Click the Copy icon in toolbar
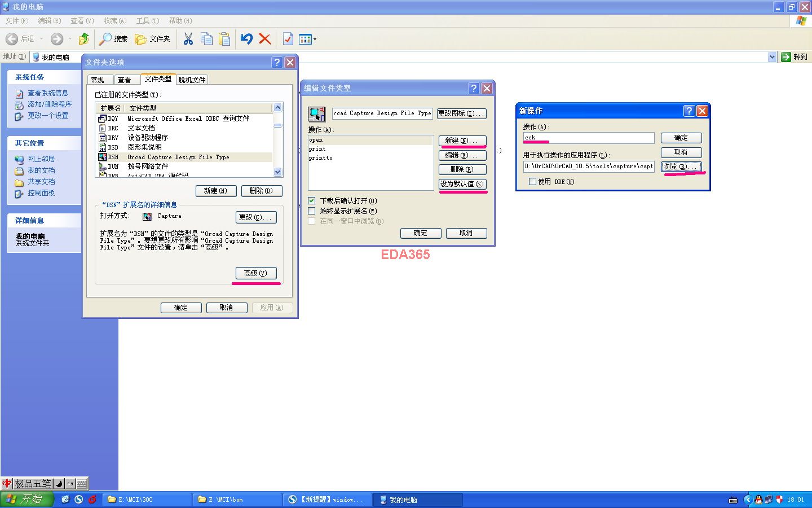The height and width of the screenshot is (508, 812). click(x=206, y=39)
